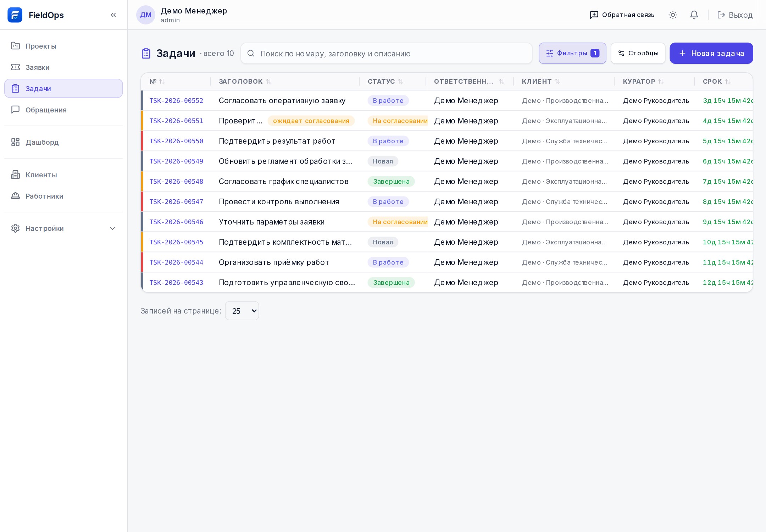Open the records-per-page dropdown

[x=242, y=311]
